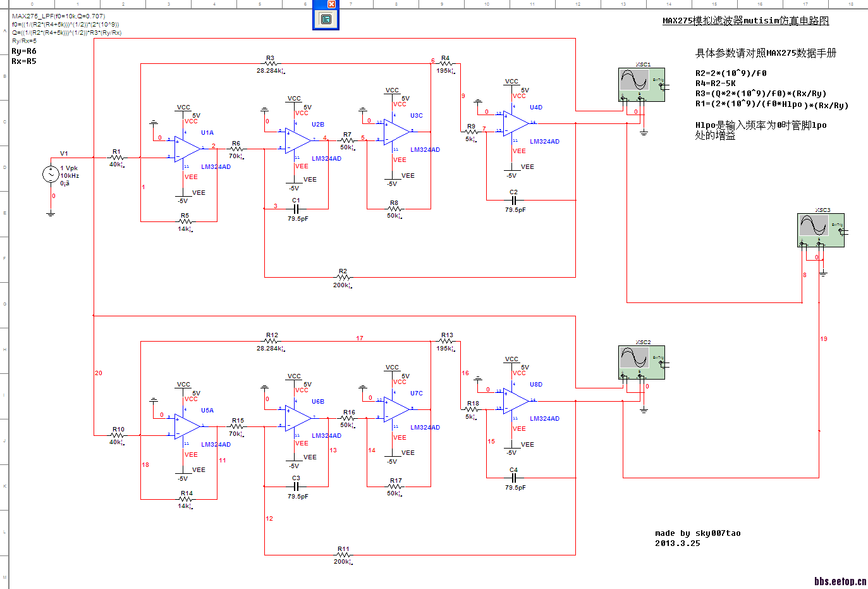Select capacitor C3 79.5pF
Viewport: 868px width, 589px height.
(x=296, y=487)
